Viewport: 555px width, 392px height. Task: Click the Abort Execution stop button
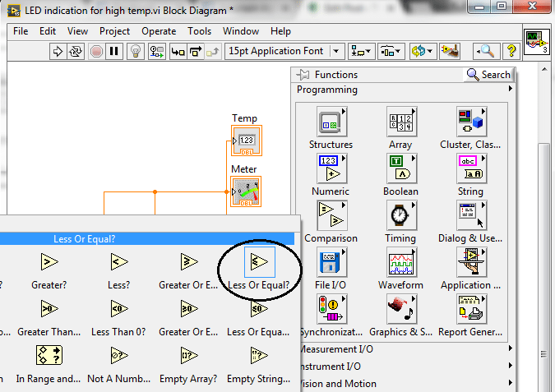point(96,52)
